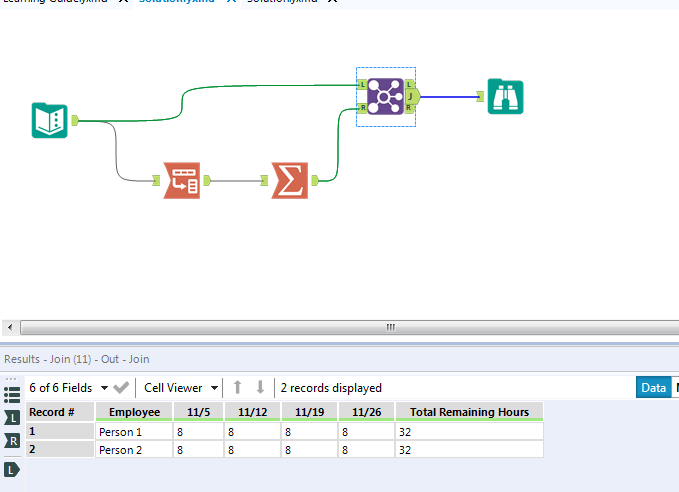This screenshot has height=492, width=679.
Task: Click the Text Input tool's output anchor
Action: (x=75, y=120)
